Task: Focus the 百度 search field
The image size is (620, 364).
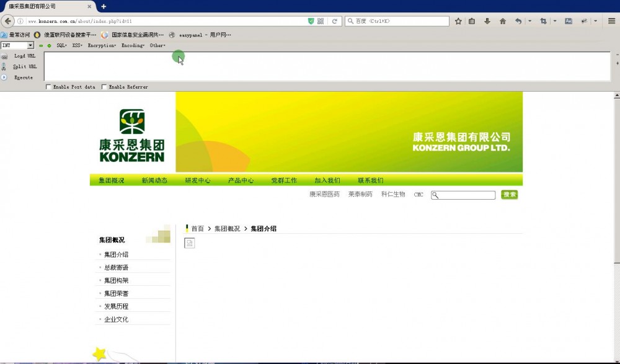Action: coord(397,21)
